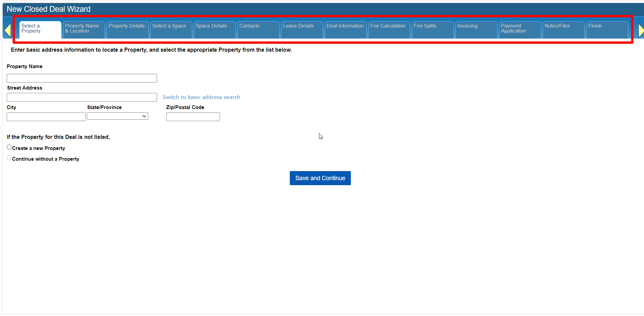Select the City input box
This screenshot has width=644, height=316.
point(46,117)
